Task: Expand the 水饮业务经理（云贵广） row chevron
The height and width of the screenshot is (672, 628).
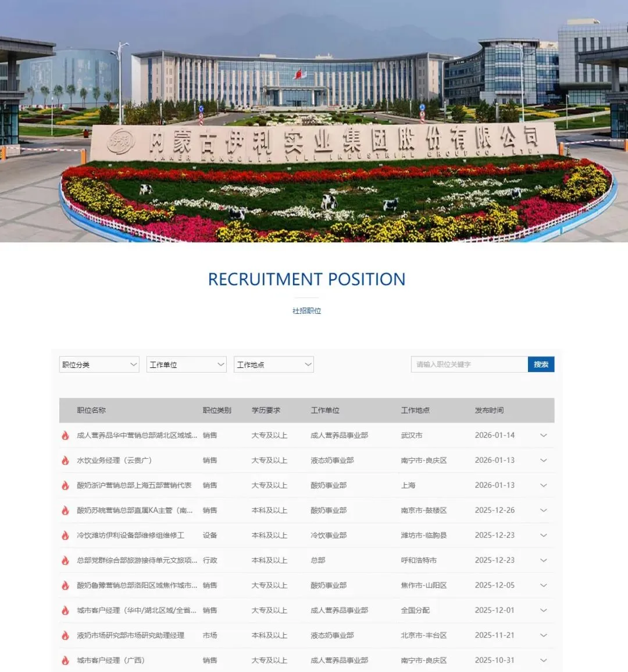Action: pos(544,460)
